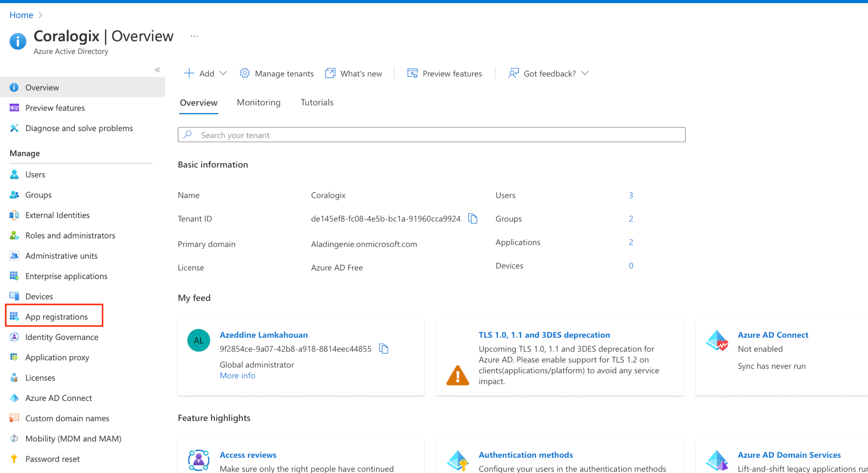Click the Diagnose and solve problems icon
868x473 pixels.
[x=14, y=128]
